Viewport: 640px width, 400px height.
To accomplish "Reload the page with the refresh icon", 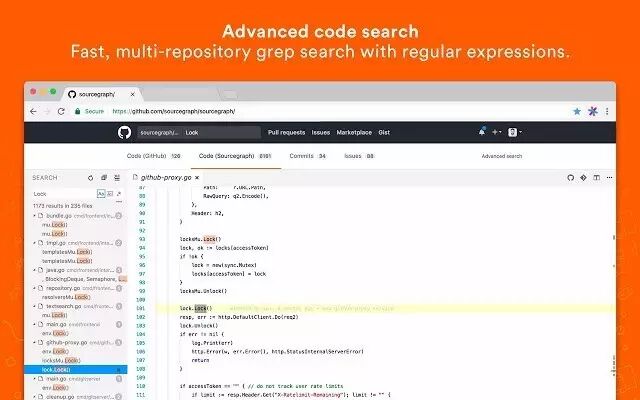I will click(x=61, y=111).
